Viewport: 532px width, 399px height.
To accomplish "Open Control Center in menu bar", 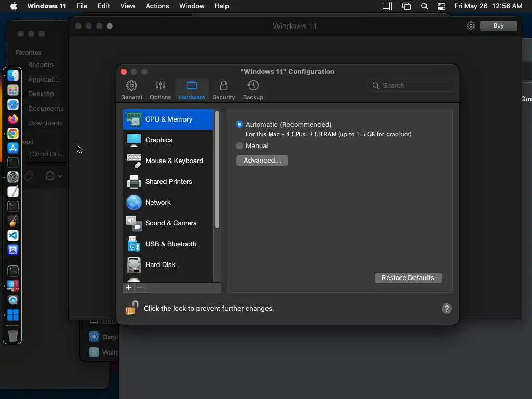I will coord(442,6).
